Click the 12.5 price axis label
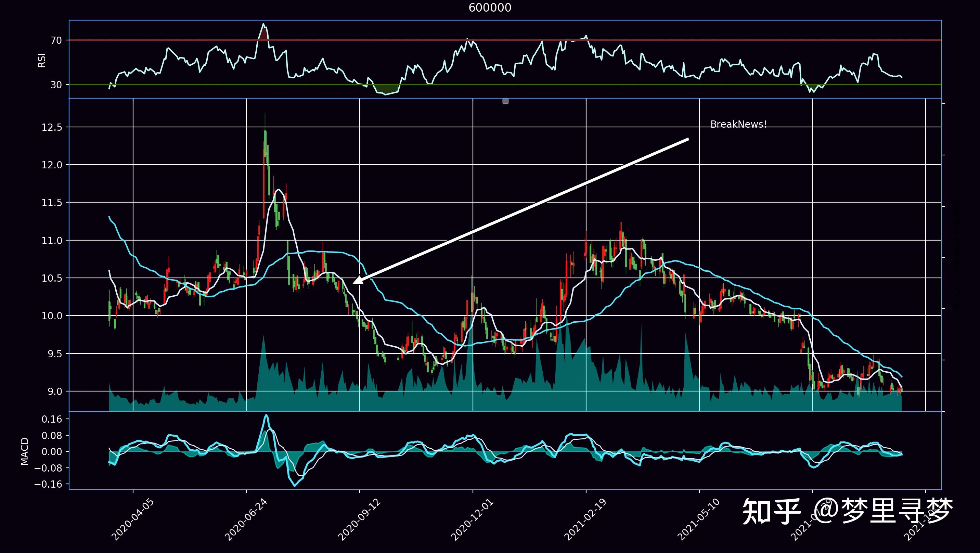 coord(52,127)
